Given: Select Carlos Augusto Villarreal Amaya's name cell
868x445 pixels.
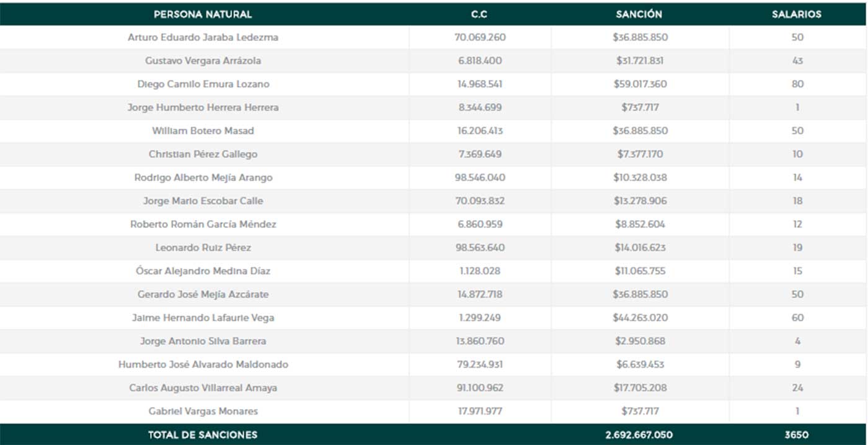Looking at the screenshot, I should (x=203, y=388).
